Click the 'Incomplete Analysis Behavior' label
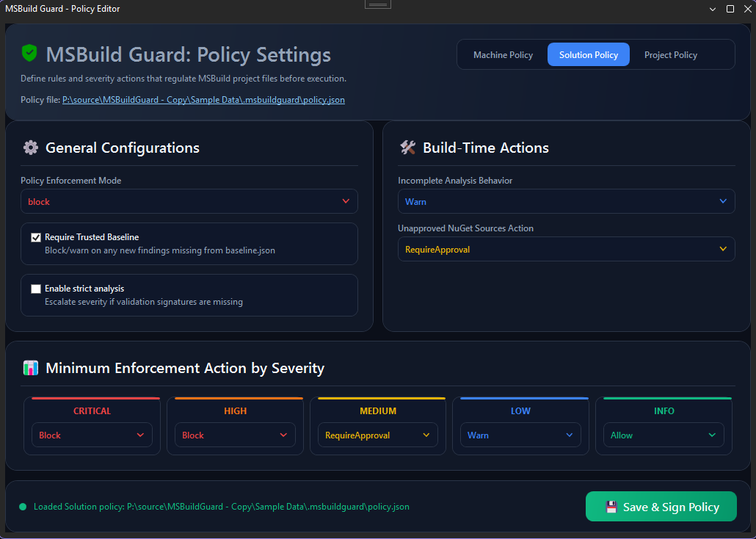756x539 pixels. click(x=454, y=181)
